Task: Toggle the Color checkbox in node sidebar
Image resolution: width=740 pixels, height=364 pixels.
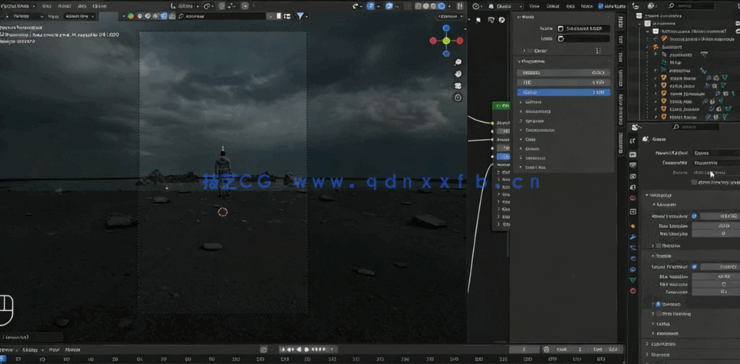Action: point(529,51)
